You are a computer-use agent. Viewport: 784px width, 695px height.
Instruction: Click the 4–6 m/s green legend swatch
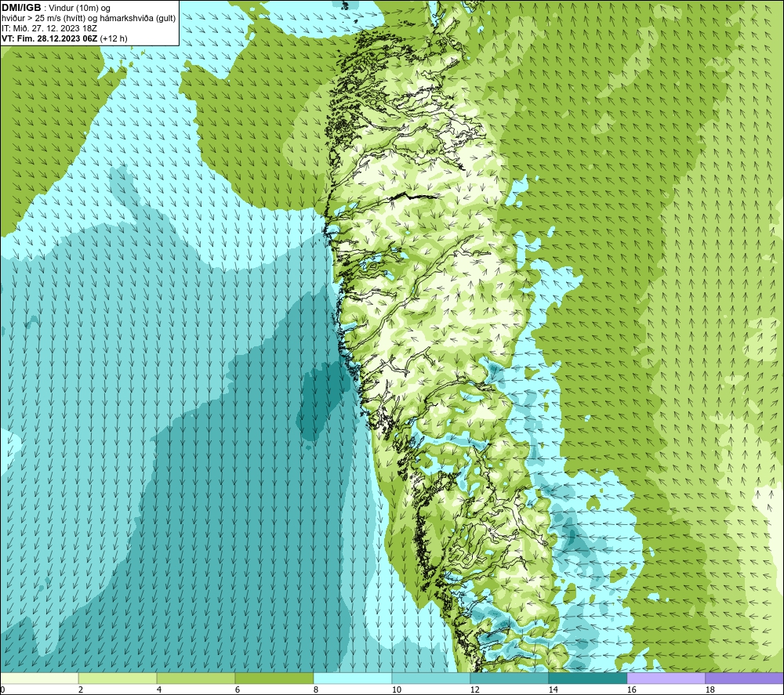(x=196, y=678)
